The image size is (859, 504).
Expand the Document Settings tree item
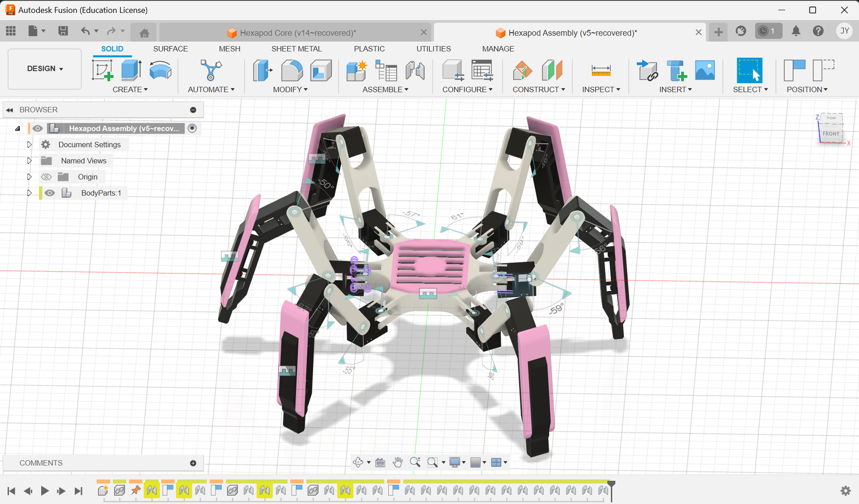29,144
